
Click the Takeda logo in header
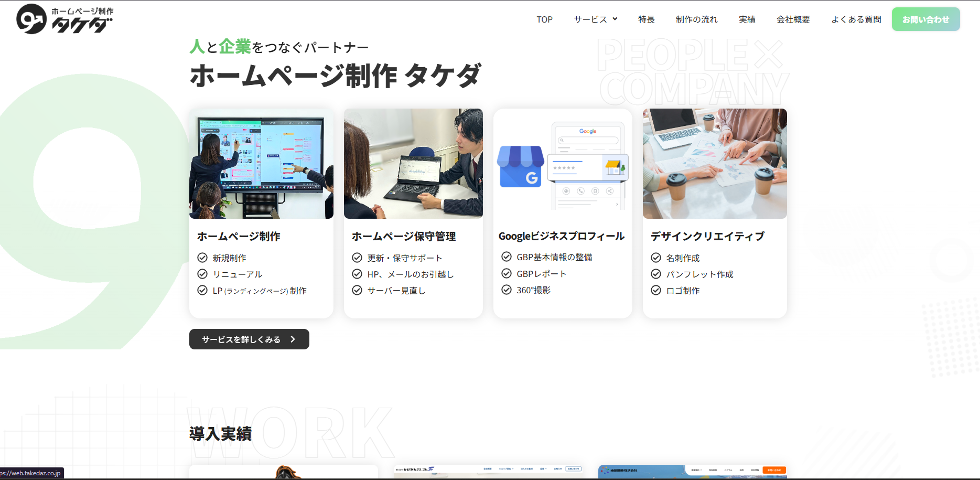coord(64,19)
